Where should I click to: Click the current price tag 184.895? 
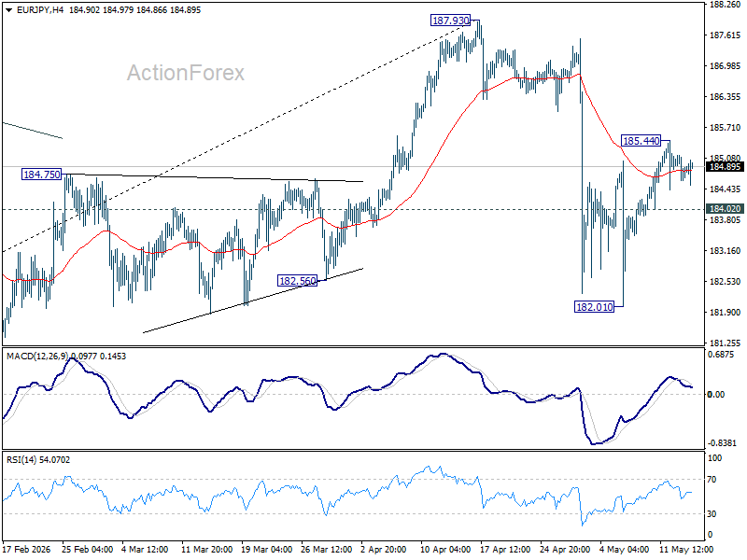point(726,167)
